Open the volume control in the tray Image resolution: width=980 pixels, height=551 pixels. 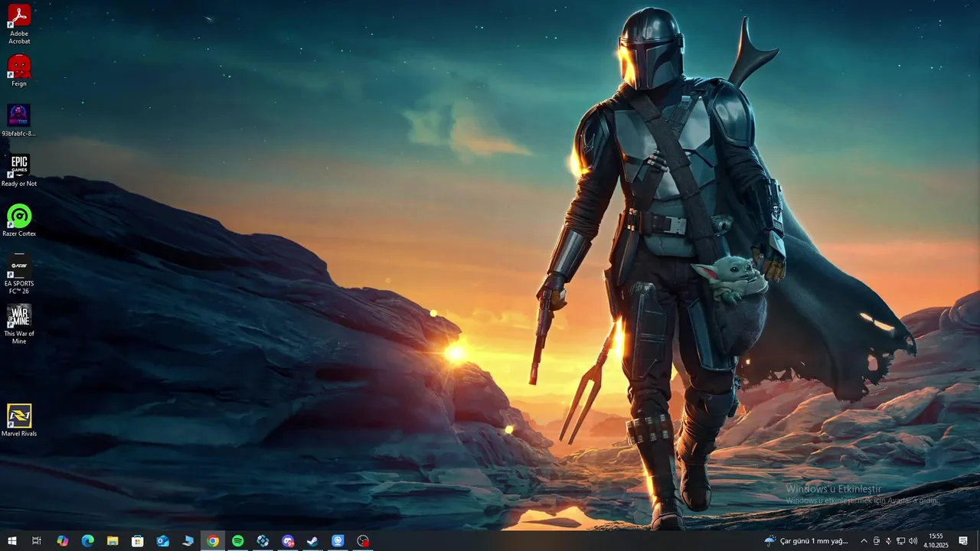913,541
